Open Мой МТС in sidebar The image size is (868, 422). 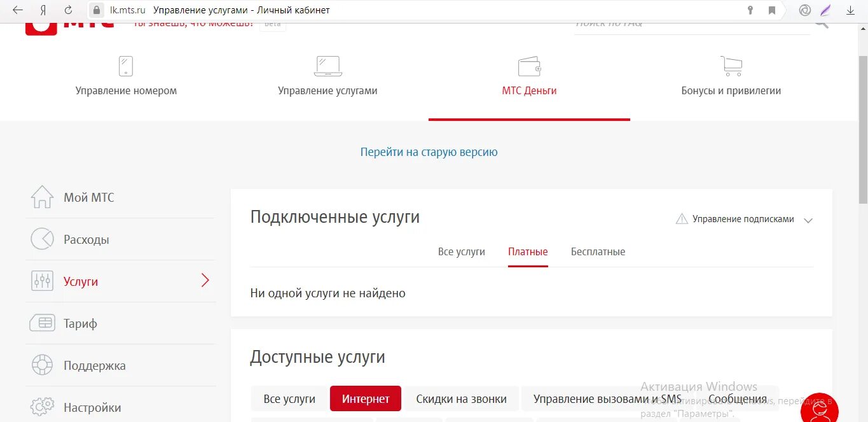pos(89,197)
